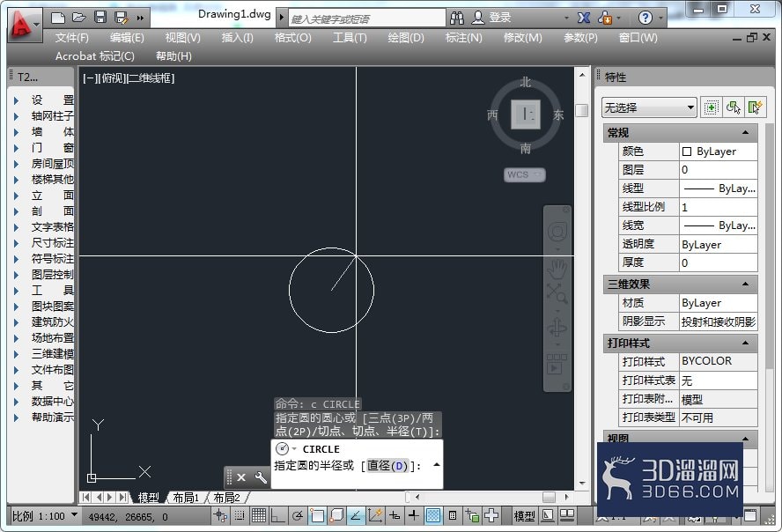Toggle 3D object snap in status bar
Screen dimensions: 782x532
(x=336, y=515)
